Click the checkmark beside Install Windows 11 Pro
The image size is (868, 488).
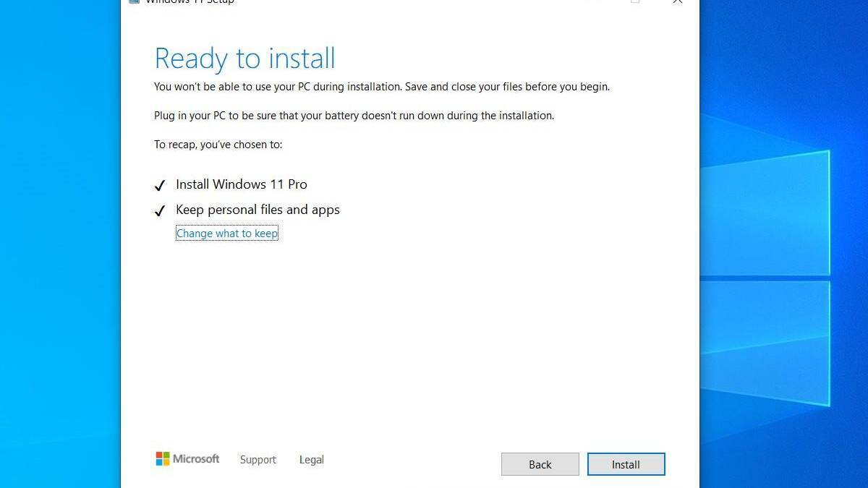point(160,186)
